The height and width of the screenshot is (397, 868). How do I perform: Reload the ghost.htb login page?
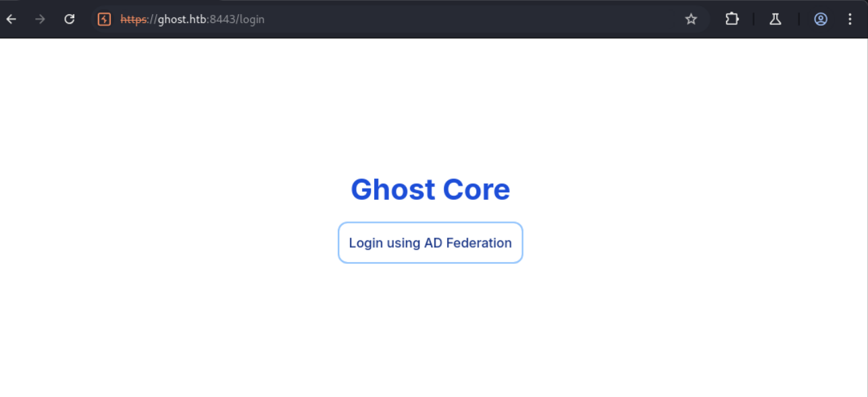click(69, 19)
